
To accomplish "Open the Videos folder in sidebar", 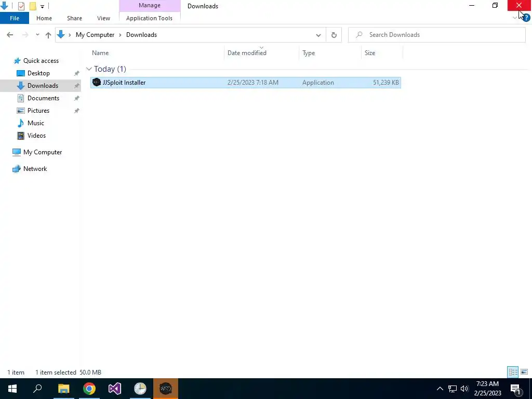I will (36, 136).
